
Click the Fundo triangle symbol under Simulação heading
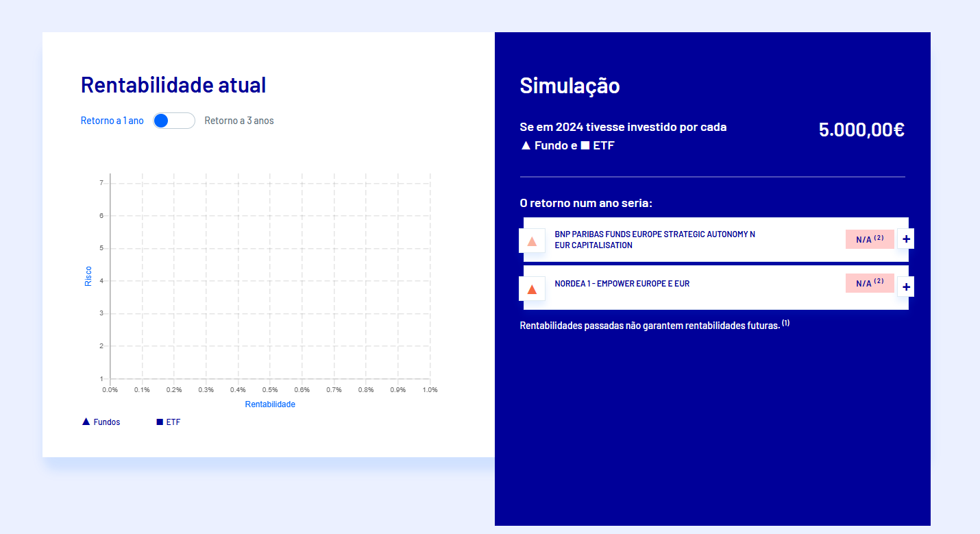(x=525, y=145)
